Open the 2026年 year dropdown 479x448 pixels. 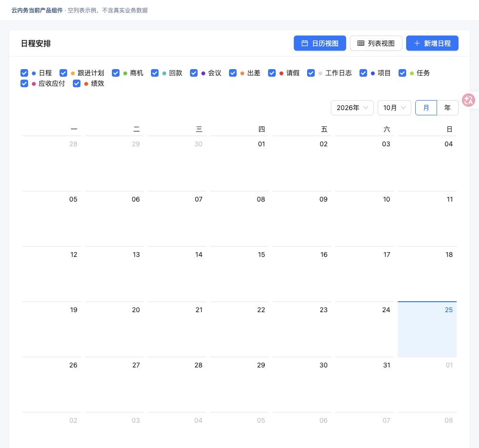pos(352,108)
